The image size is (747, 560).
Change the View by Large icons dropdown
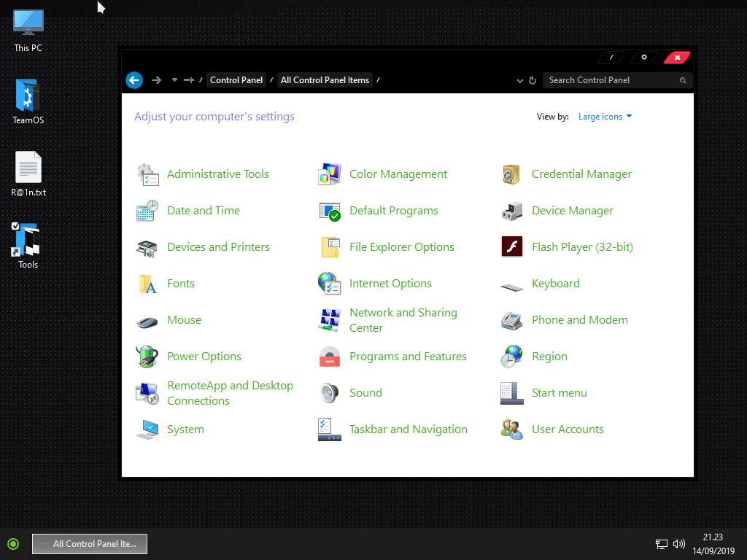click(605, 117)
